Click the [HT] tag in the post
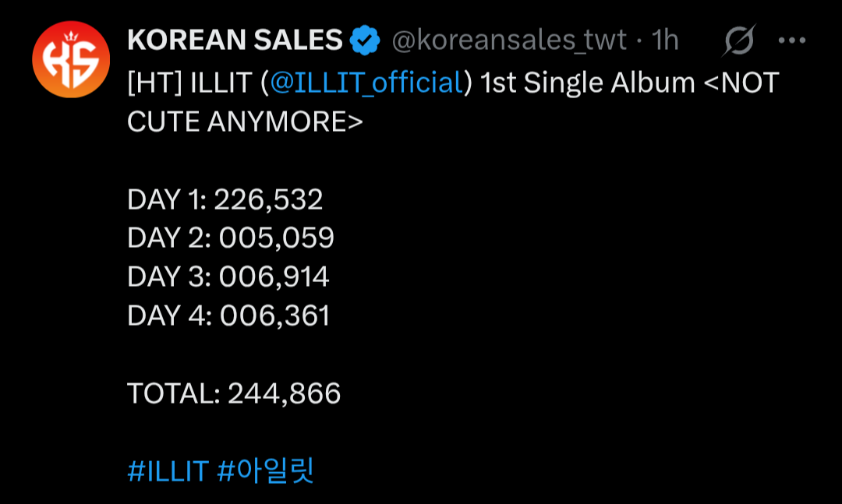The width and height of the screenshot is (842, 504). (x=154, y=83)
